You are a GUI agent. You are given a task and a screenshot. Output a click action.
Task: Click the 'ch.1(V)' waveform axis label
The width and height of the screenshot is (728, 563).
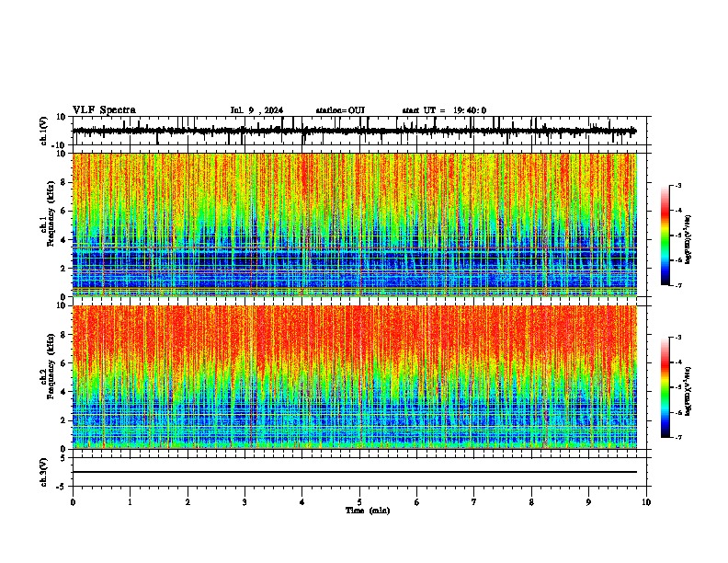click(x=44, y=131)
